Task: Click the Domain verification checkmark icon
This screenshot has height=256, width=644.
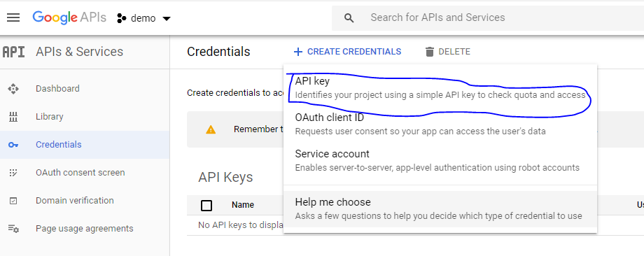Action: coord(13,201)
